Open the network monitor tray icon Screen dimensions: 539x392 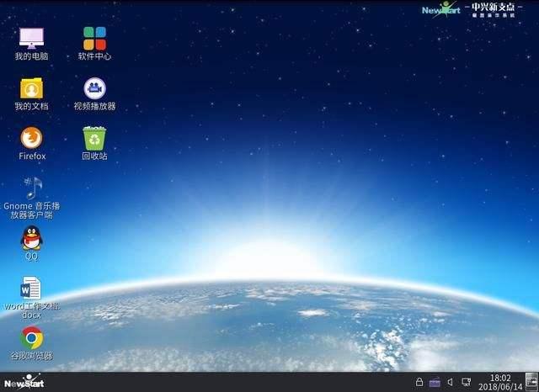tap(466, 382)
